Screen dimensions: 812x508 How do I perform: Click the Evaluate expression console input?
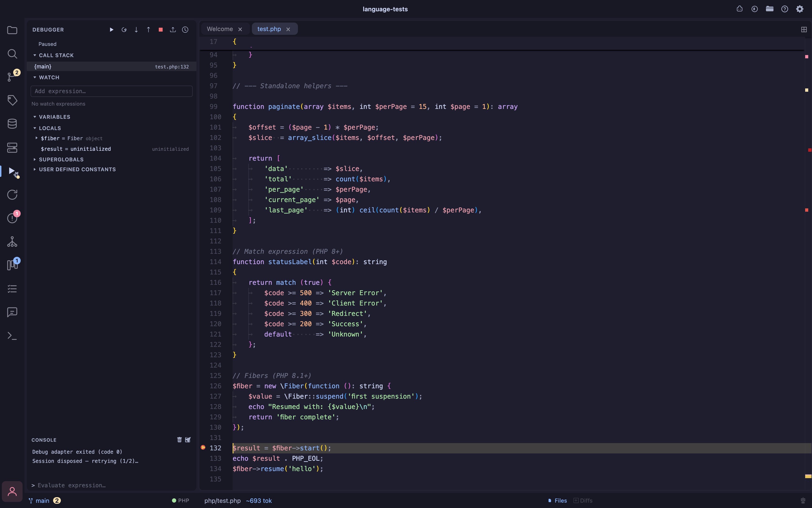coord(111,485)
